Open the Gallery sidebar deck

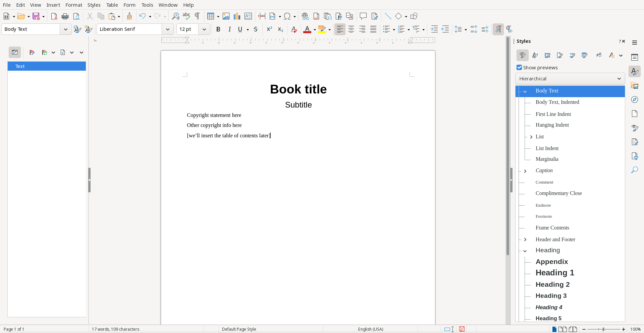click(635, 86)
